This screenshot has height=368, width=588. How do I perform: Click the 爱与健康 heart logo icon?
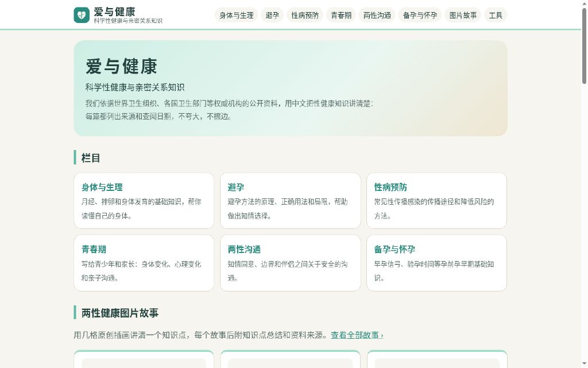82,15
